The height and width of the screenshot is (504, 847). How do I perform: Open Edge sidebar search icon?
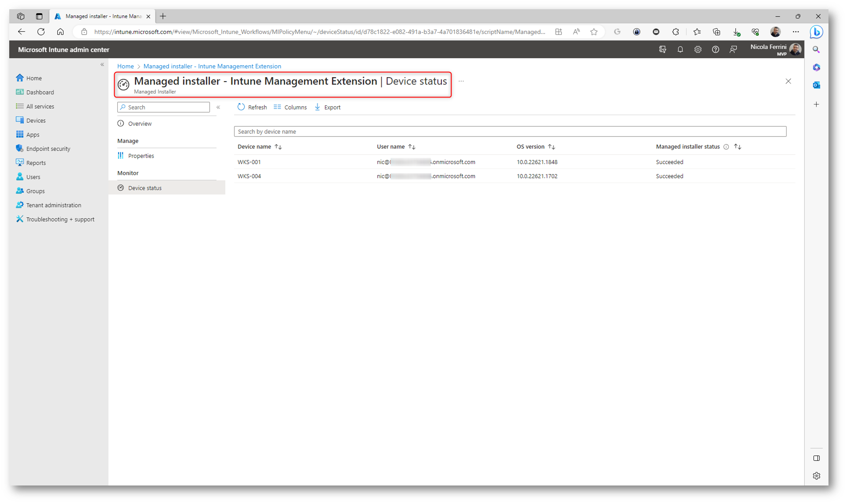point(816,50)
